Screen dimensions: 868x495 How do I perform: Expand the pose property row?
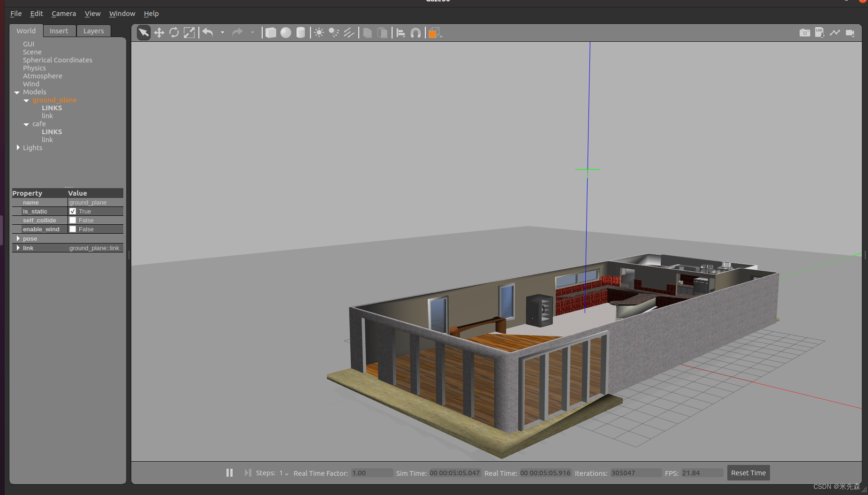[18, 238]
